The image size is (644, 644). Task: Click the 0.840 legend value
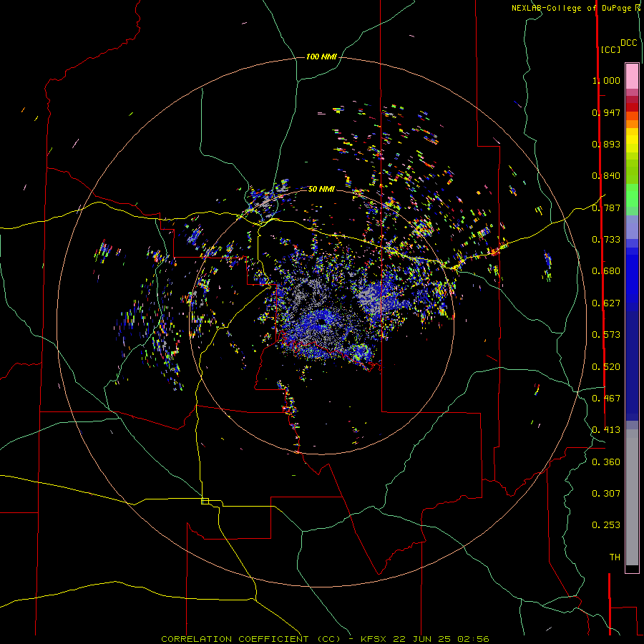[606, 176]
